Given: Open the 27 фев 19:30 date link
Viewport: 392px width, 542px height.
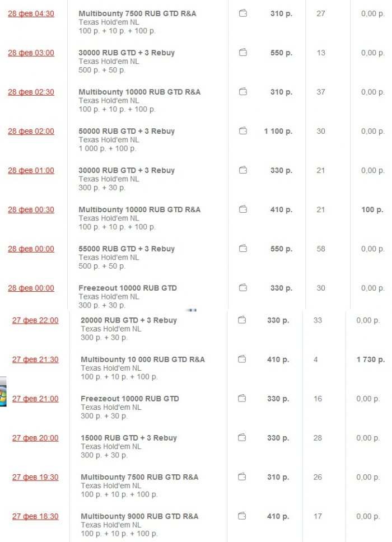Looking at the screenshot, I should click(x=35, y=477).
